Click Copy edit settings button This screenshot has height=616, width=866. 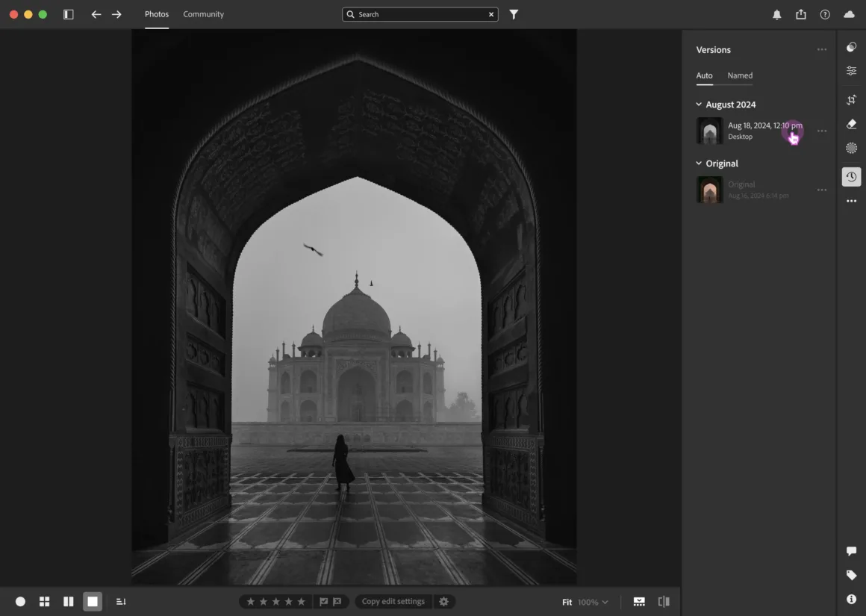click(x=393, y=602)
